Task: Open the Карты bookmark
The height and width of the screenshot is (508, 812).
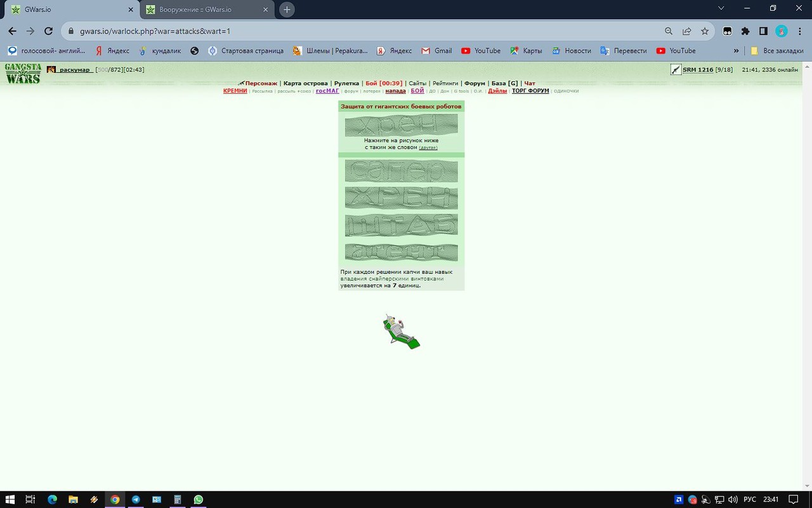Action: [526, 51]
